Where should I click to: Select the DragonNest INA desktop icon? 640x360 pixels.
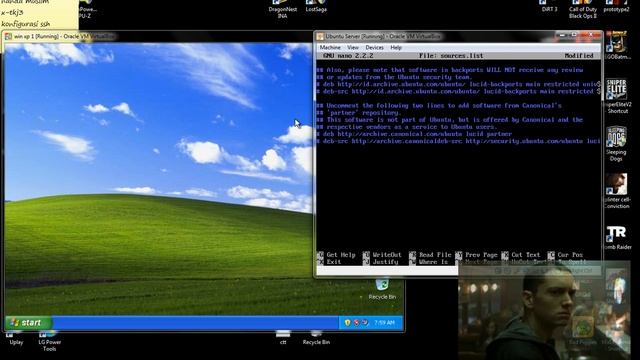[282, 9]
